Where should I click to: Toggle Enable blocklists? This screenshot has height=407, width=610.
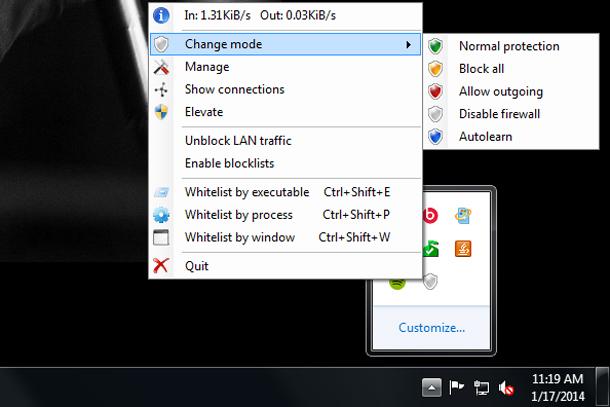286,163
